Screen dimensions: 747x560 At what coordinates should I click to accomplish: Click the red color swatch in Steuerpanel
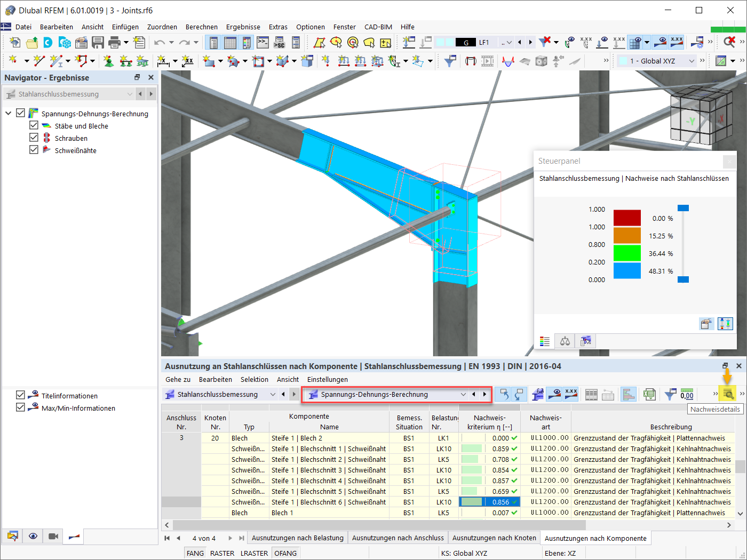coord(627,218)
